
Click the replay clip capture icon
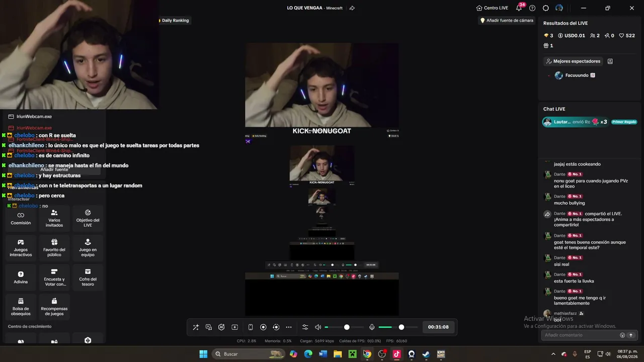click(276, 327)
